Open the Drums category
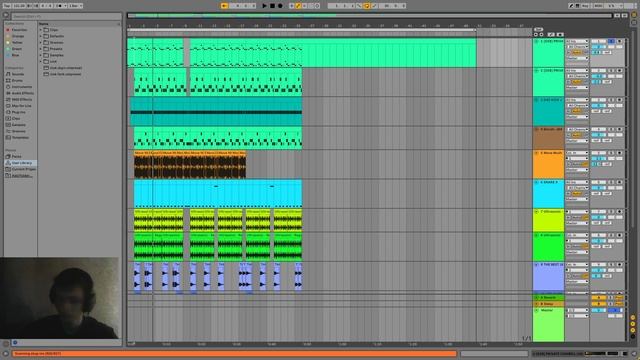 tap(17, 80)
